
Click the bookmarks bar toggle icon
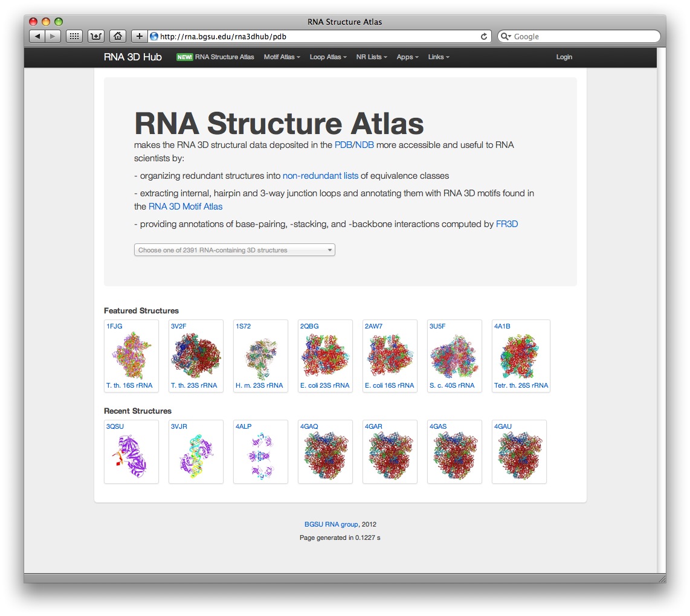[95, 36]
